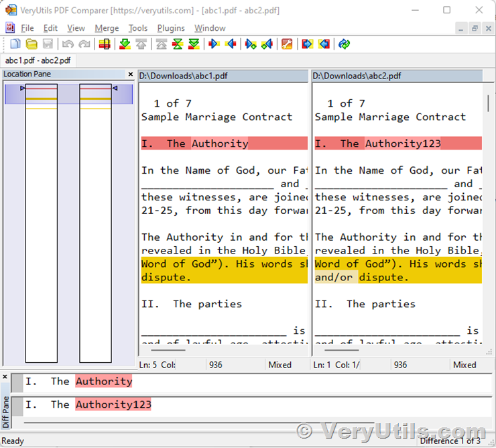The height and width of the screenshot is (448, 496).
Task: Open the Merge menu
Action: (107, 28)
